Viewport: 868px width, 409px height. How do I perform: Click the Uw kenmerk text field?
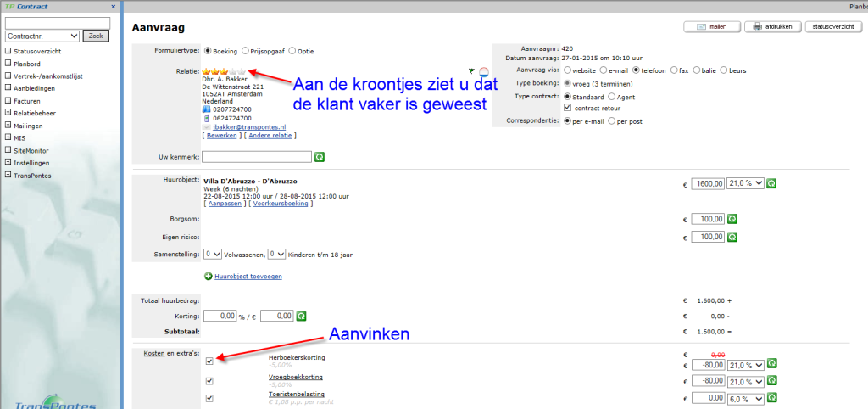click(x=256, y=156)
